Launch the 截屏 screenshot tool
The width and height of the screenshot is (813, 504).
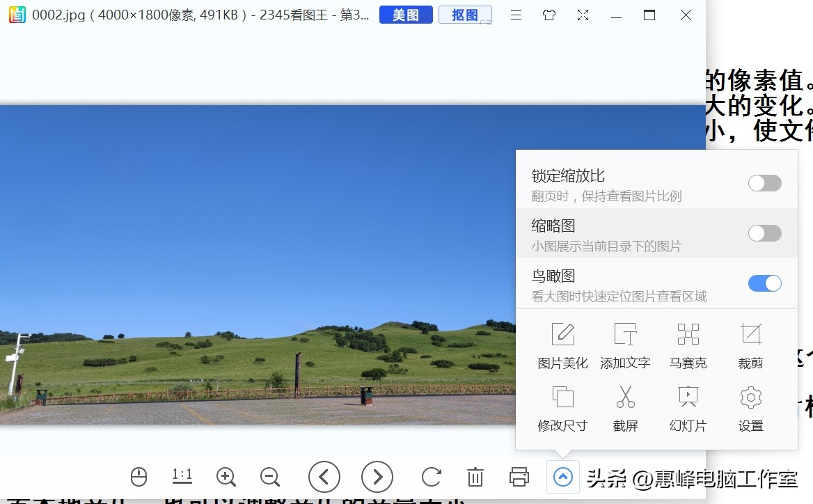pyautogui.click(x=625, y=408)
